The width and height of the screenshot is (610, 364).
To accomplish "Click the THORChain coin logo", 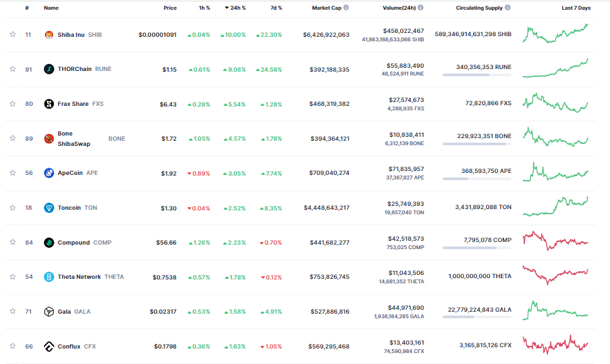I will [49, 69].
